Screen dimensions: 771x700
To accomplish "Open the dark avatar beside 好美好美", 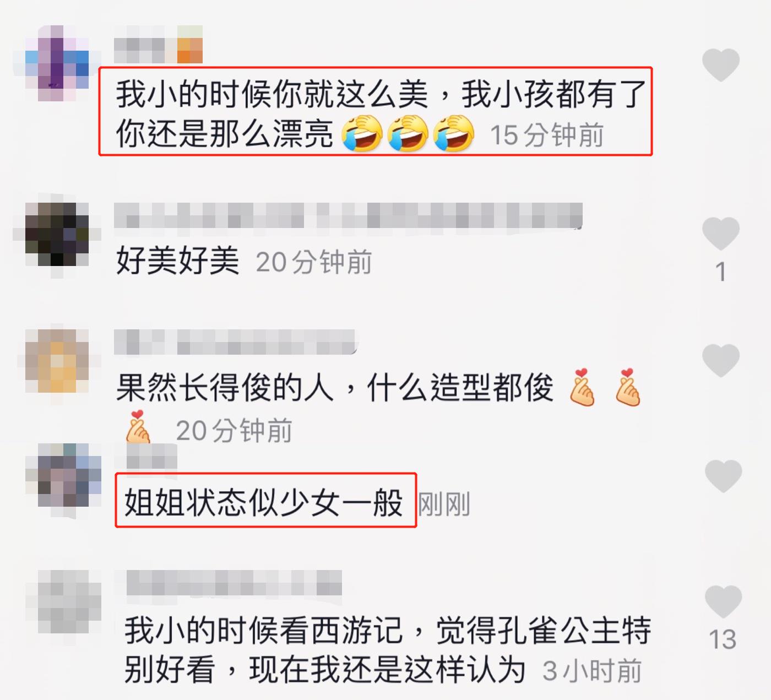I will (x=57, y=235).
